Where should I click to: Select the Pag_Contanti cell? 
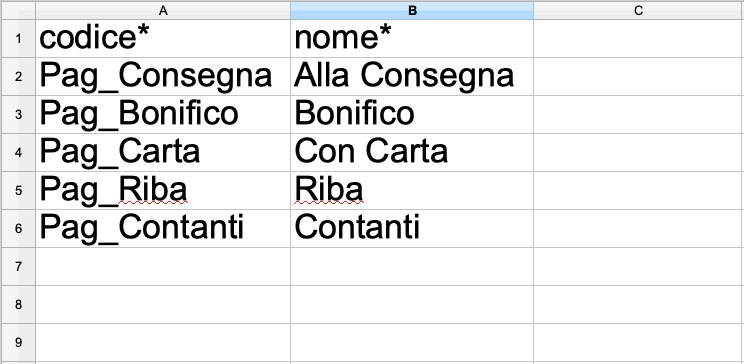coord(163,228)
